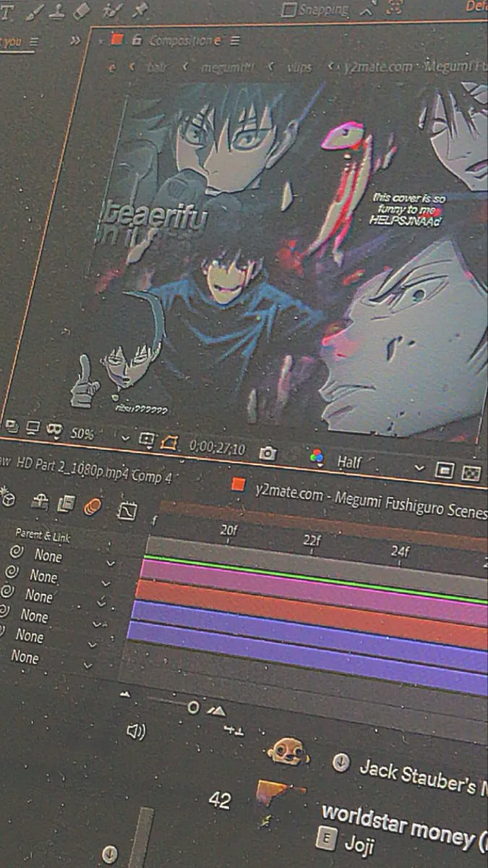This screenshot has height=868, width=488.
Task: Open the 50% magnification dropdown
Action: (100, 435)
